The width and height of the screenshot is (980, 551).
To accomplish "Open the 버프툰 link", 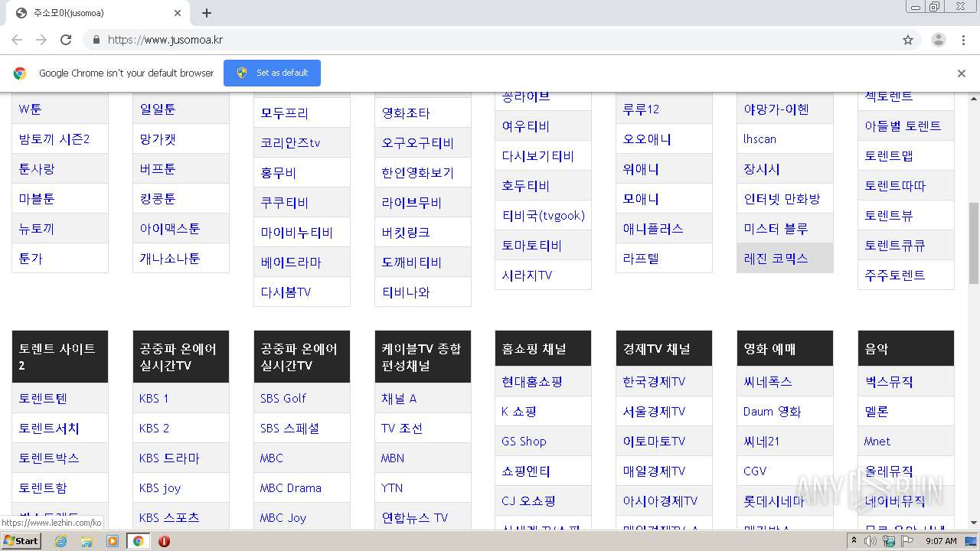I will point(158,168).
